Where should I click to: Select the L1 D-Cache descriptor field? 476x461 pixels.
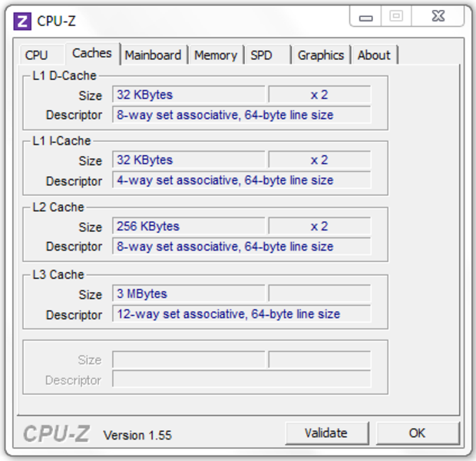(x=242, y=114)
